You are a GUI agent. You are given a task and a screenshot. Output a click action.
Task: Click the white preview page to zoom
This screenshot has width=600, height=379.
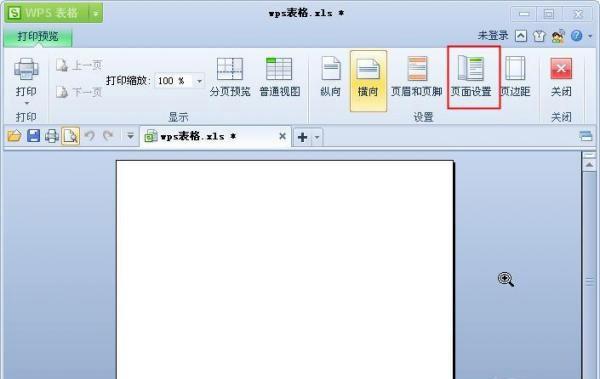tap(285, 270)
